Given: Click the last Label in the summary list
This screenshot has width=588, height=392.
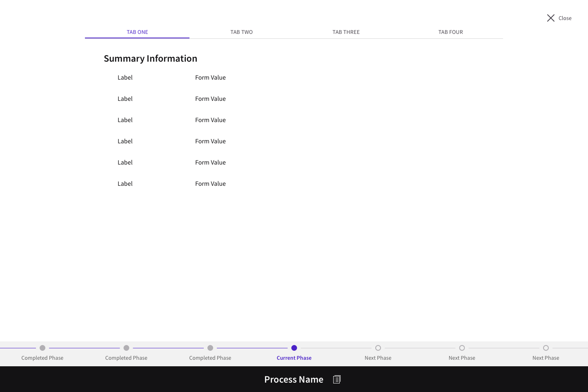Looking at the screenshot, I should click(x=125, y=183).
